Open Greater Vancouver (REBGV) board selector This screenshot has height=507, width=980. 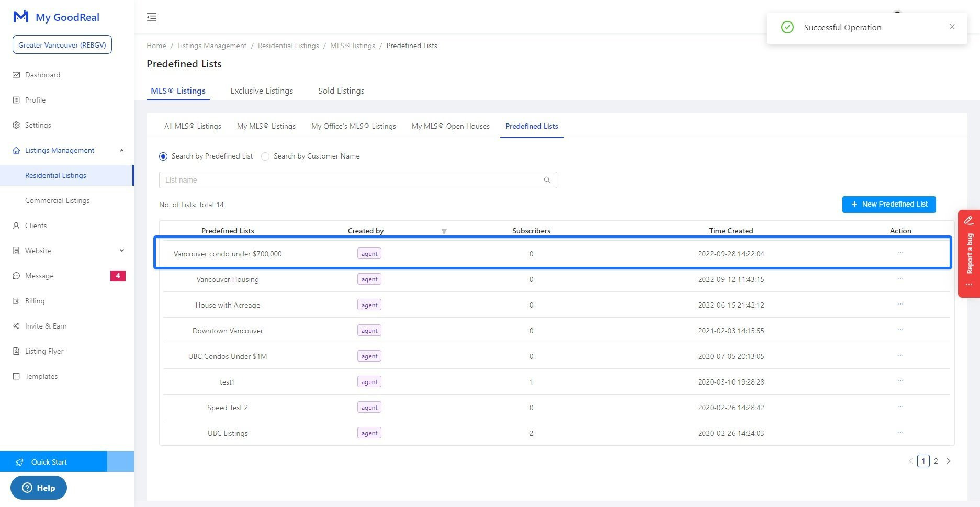tap(62, 45)
